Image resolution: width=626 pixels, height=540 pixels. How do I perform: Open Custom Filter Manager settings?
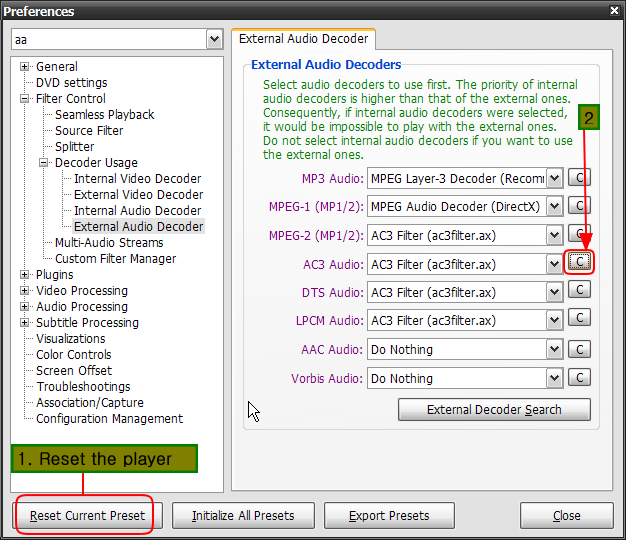click(115, 259)
